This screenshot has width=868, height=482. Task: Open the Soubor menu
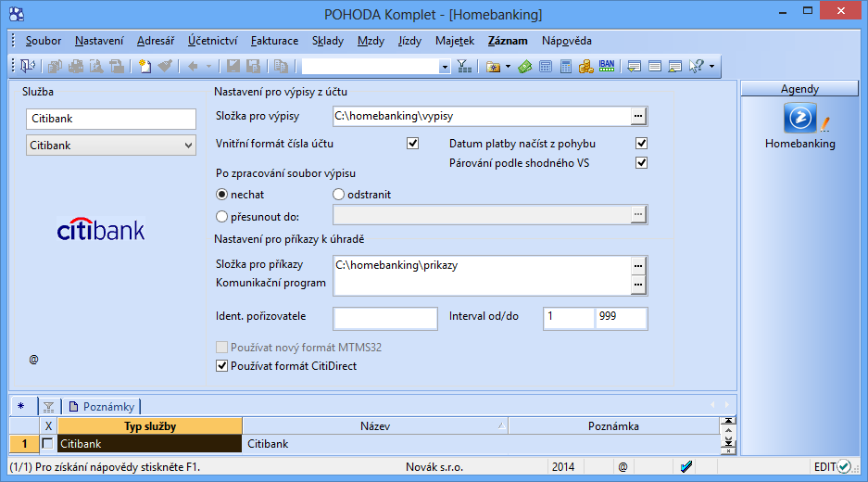pos(44,41)
